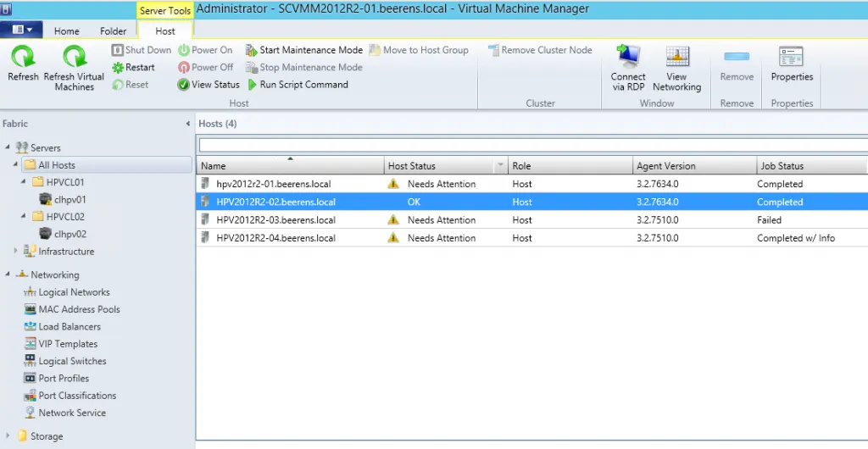This screenshot has width=868, height=449.
Task: Click the Failed job status cell
Action: click(x=770, y=220)
